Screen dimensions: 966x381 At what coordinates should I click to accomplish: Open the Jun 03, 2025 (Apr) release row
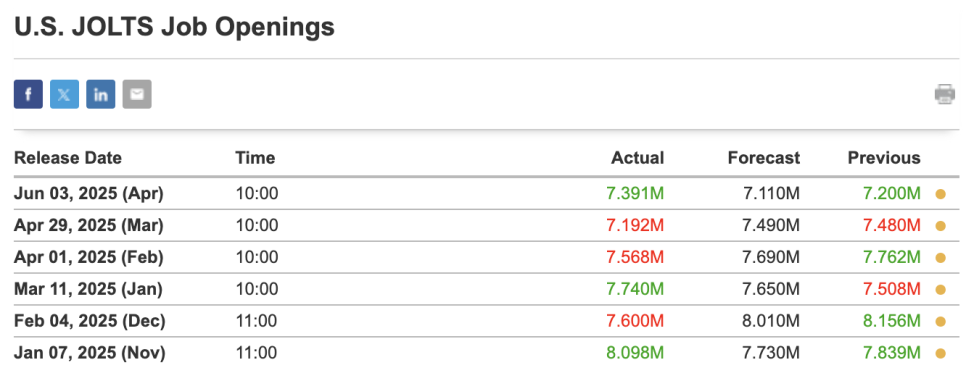[486, 194]
